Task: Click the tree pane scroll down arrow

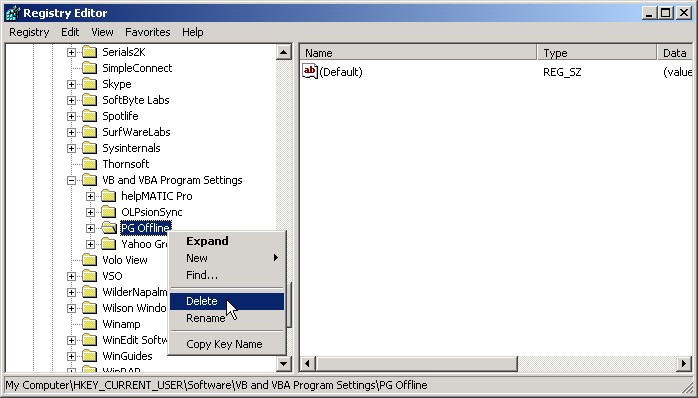Action: click(x=284, y=363)
